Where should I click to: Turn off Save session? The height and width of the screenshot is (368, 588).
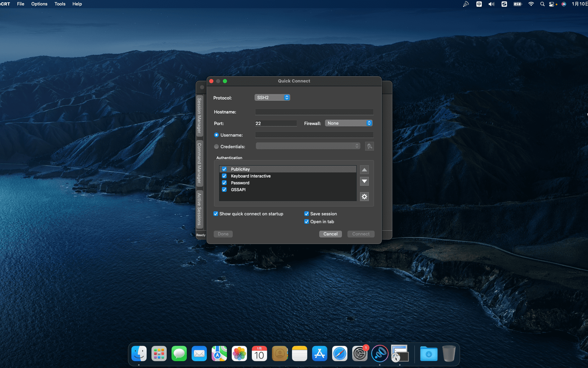click(306, 213)
